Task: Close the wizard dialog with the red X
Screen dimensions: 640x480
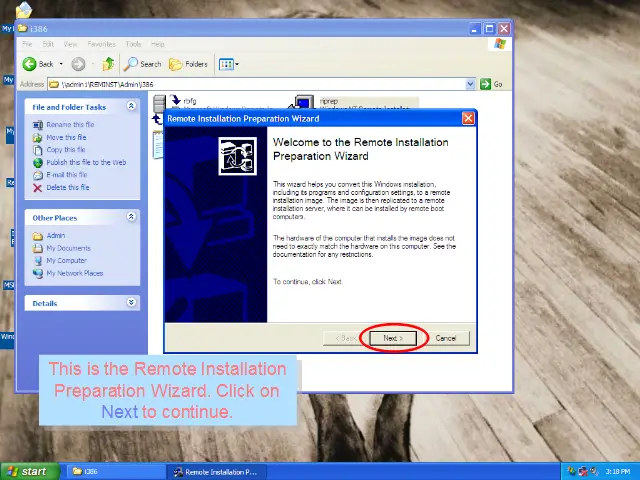Action: [x=468, y=118]
